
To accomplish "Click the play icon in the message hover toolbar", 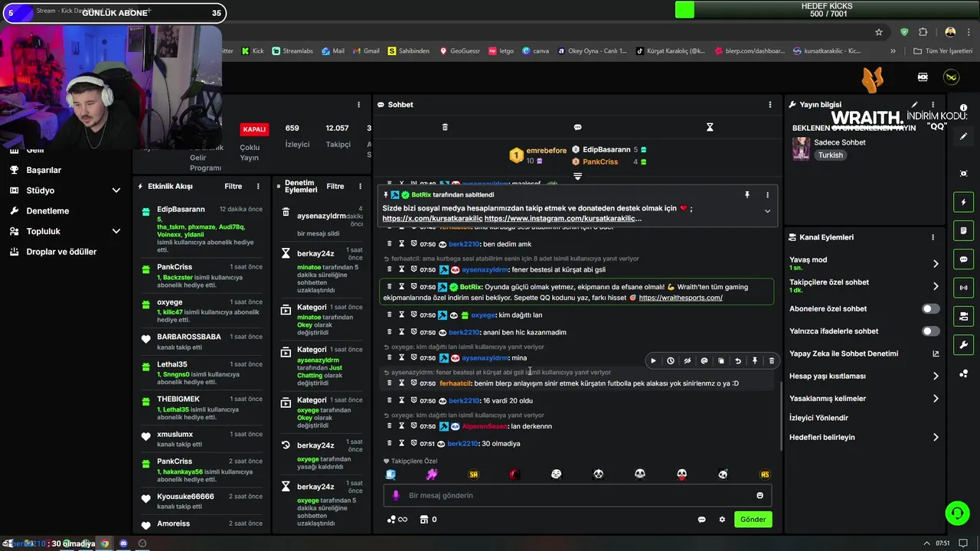I will point(653,361).
